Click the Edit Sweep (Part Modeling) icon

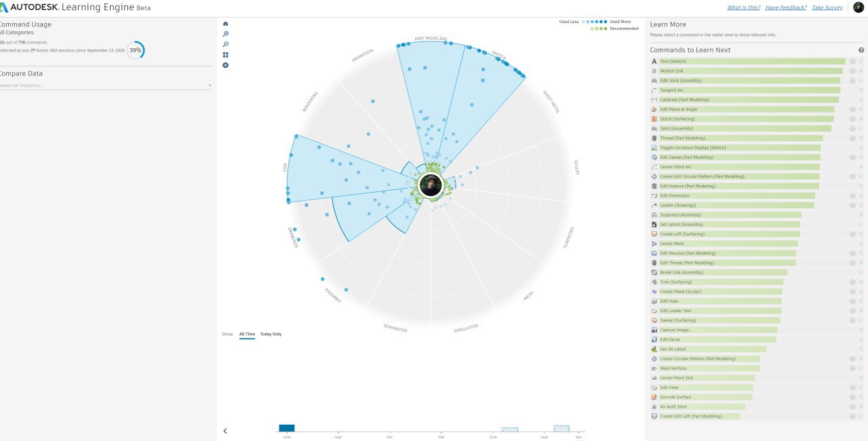[654, 157]
